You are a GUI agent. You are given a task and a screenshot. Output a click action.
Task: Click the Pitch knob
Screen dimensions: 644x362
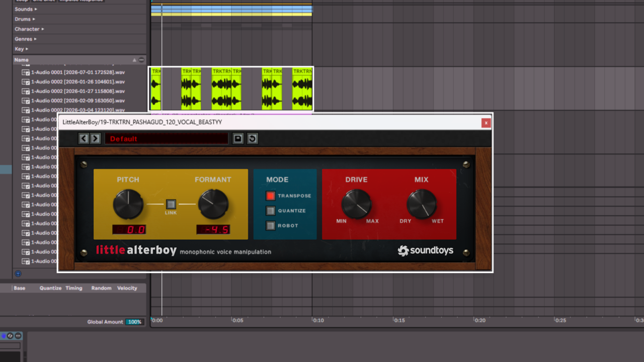[128, 204]
